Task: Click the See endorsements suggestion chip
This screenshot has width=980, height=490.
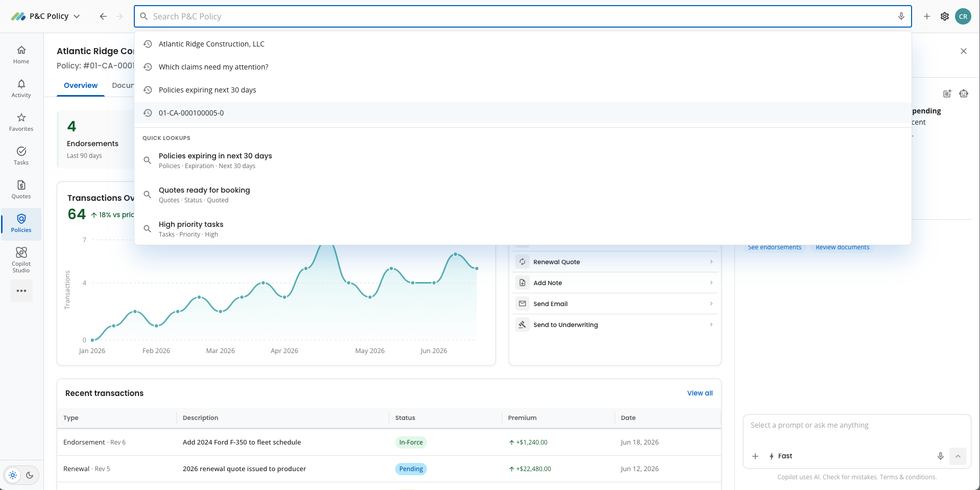Action: (x=775, y=247)
